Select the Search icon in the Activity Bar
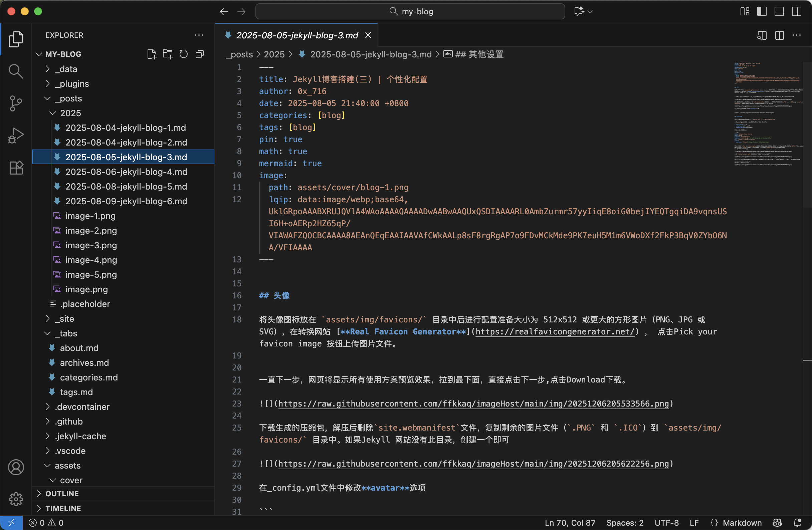This screenshot has width=812, height=530. 16,71
